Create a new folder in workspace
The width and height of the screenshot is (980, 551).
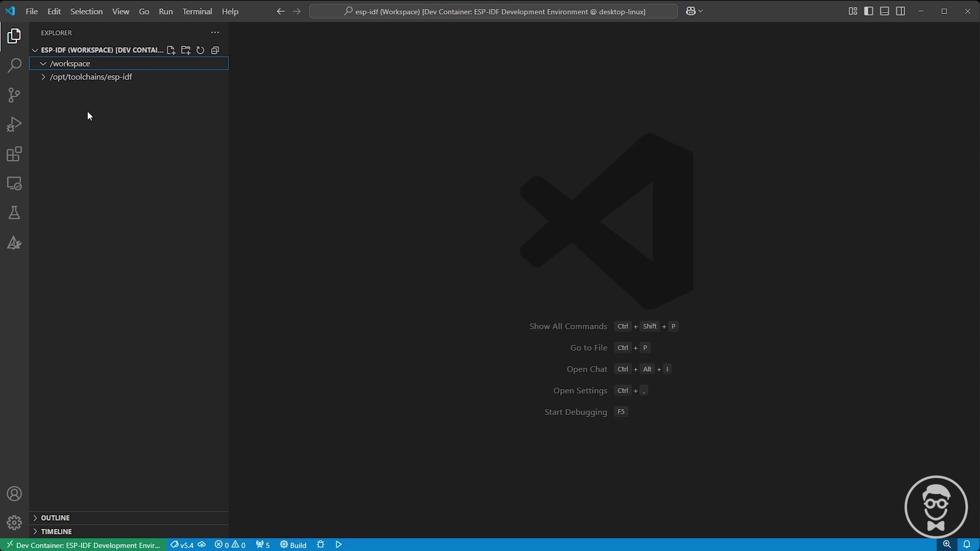[186, 50]
